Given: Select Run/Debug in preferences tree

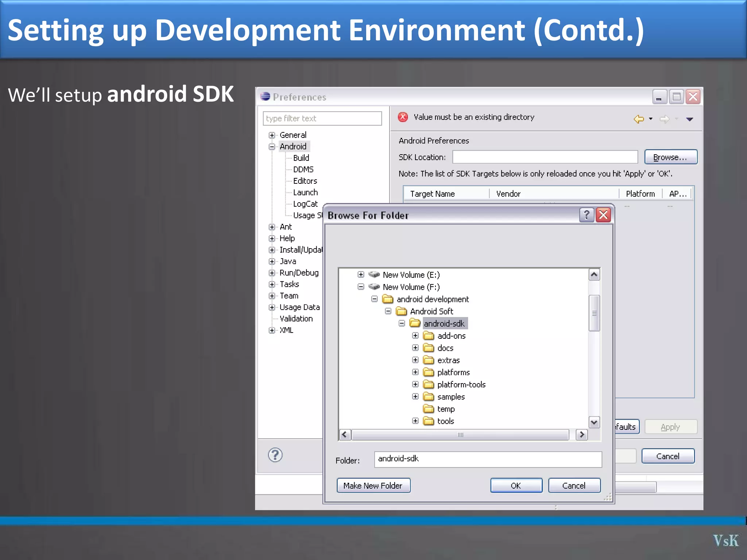Looking at the screenshot, I should tap(299, 273).
